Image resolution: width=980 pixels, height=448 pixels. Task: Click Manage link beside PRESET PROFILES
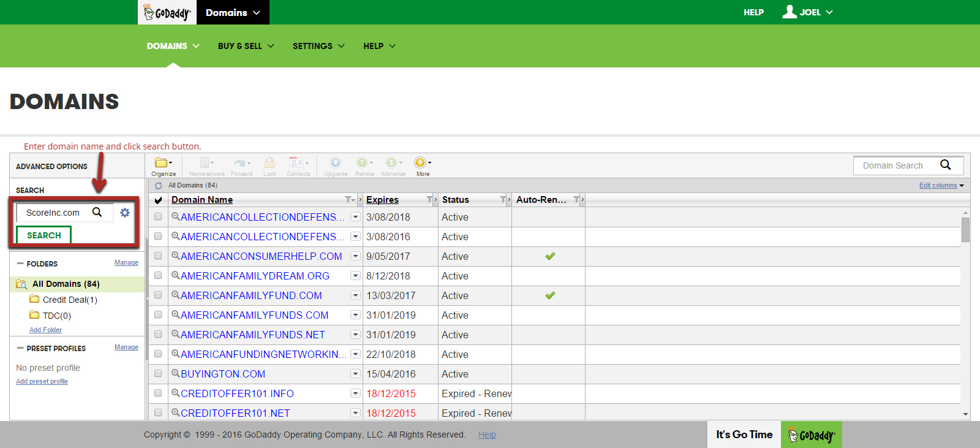(x=126, y=347)
